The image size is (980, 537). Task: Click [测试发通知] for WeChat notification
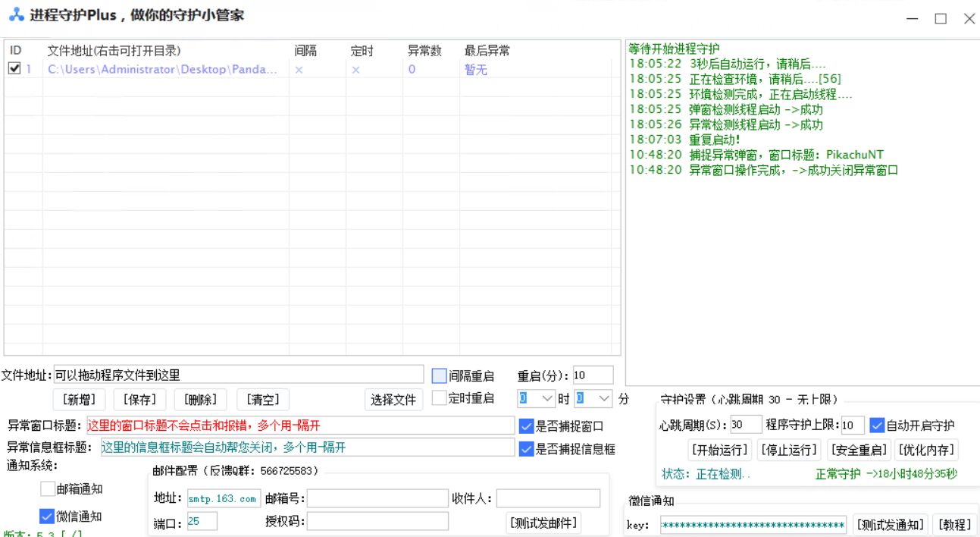pyautogui.click(x=891, y=525)
